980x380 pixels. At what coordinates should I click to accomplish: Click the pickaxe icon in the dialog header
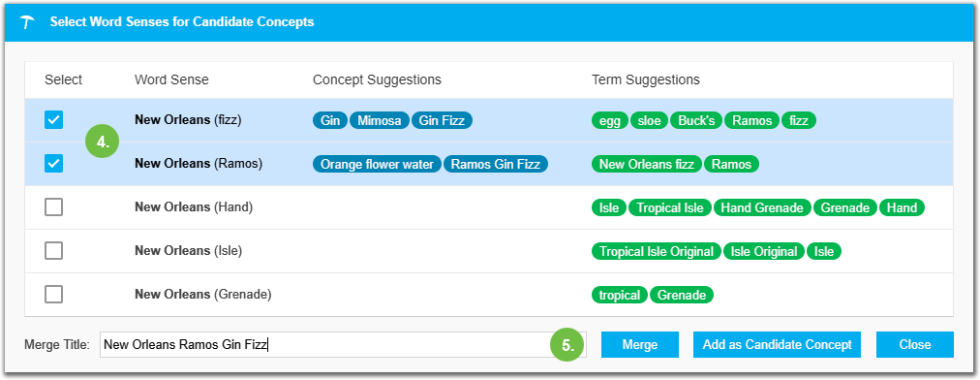[27, 22]
